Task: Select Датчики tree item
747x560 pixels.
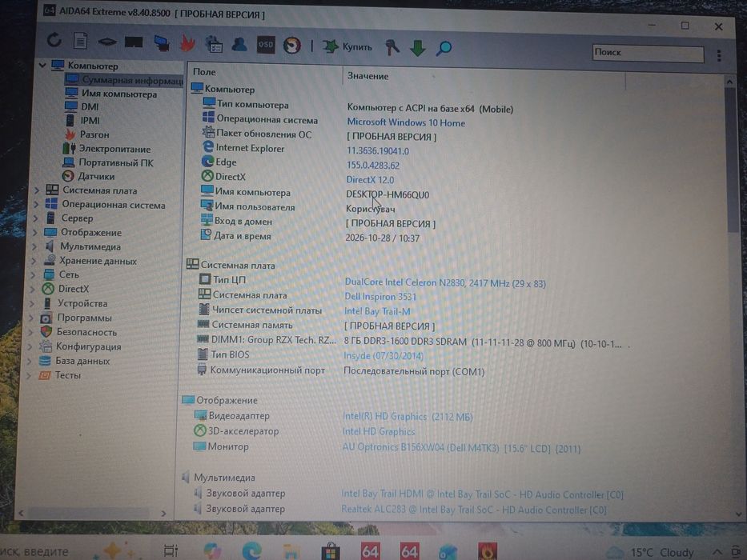Action: (96, 177)
